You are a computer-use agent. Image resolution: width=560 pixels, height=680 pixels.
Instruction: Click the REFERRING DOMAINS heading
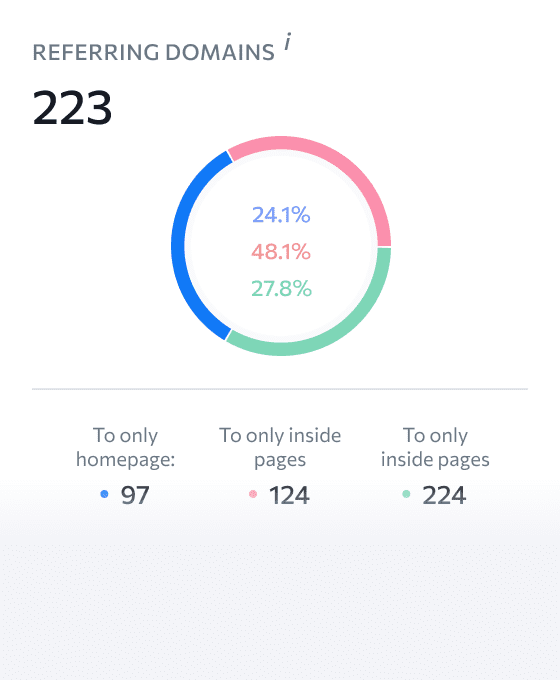click(154, 52)
